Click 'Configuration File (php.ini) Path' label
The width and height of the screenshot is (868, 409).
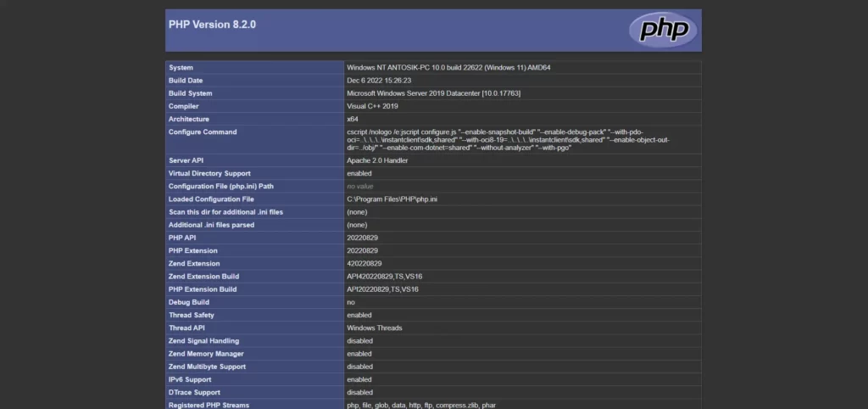point(221,186)
